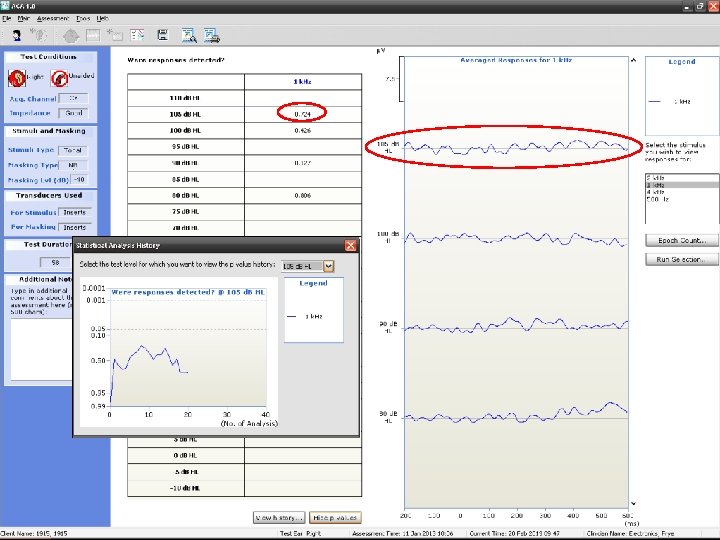Image resolution: width=720 pixels, height=540 pixels.
Task: Open the File menu
Action: coord(6,18)
